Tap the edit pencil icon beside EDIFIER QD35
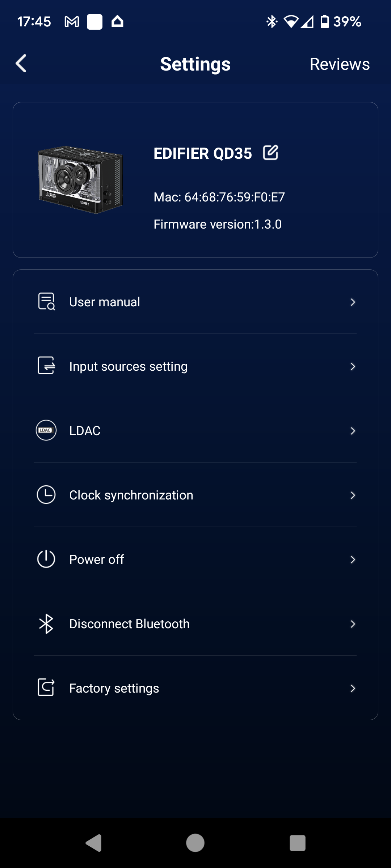Screen dimensions: 391x868 (270, 153)
